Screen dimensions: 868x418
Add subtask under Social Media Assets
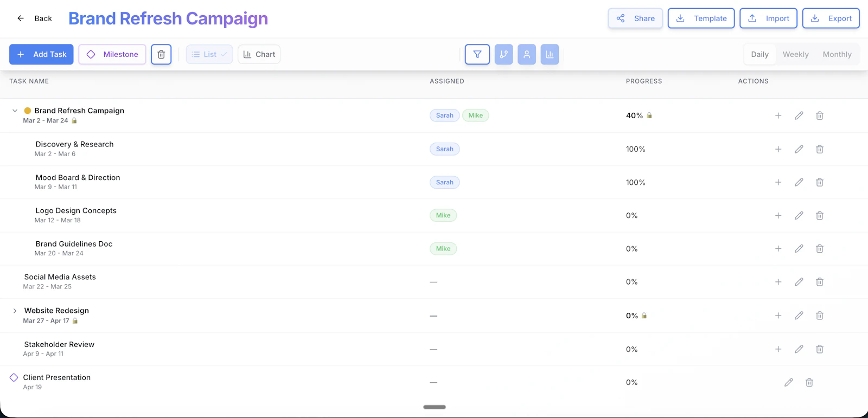[x=778, y=282]
